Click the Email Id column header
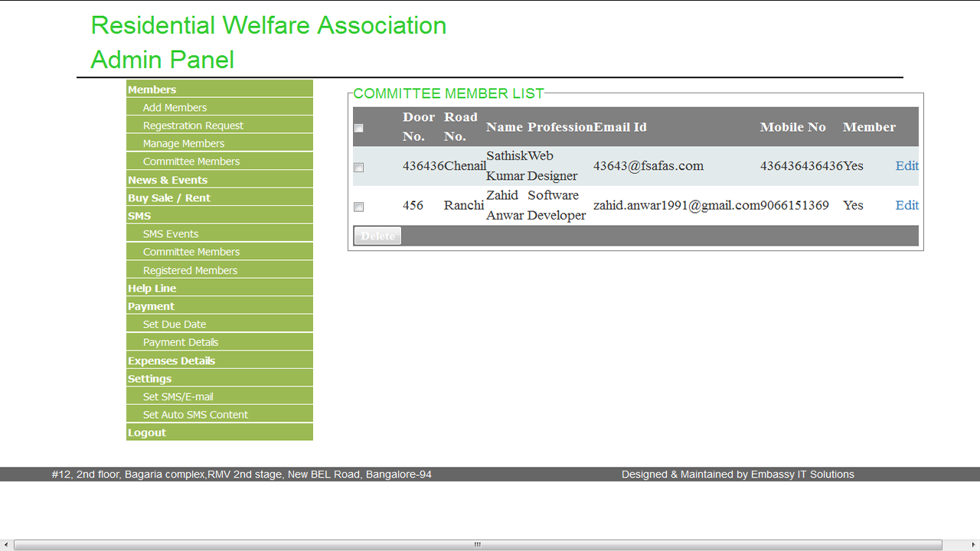Image resolution: width=980 pixels, height=551 pixels. [x=620, y=127]
